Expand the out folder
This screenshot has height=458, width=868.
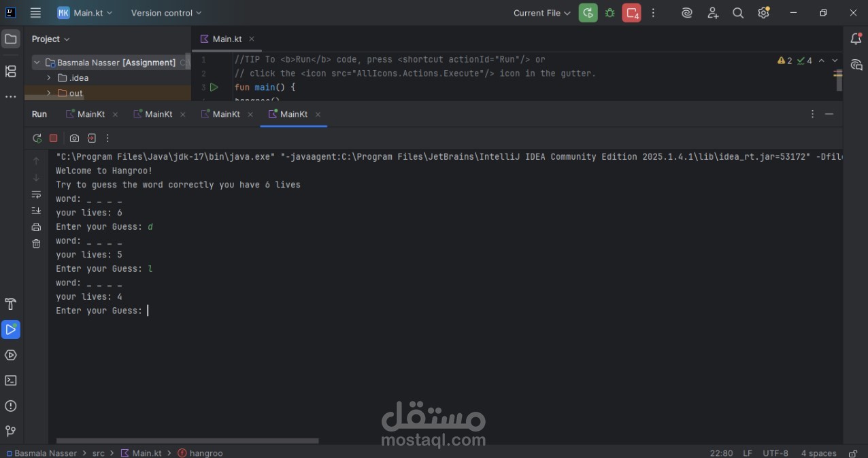49,93
